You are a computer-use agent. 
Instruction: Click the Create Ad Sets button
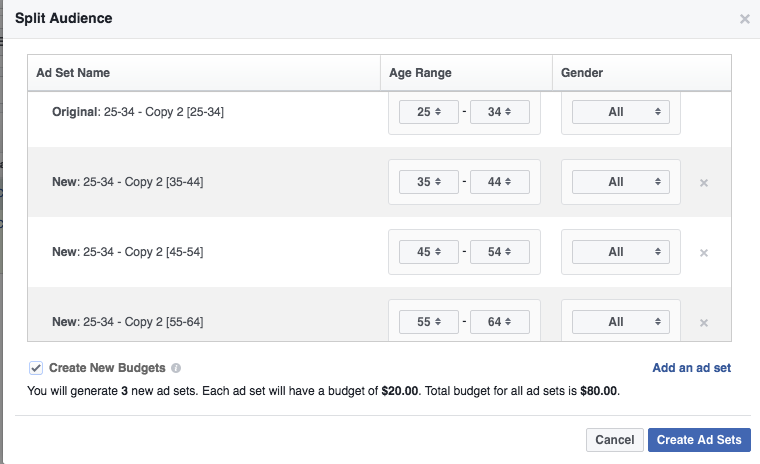click(699, 440)
